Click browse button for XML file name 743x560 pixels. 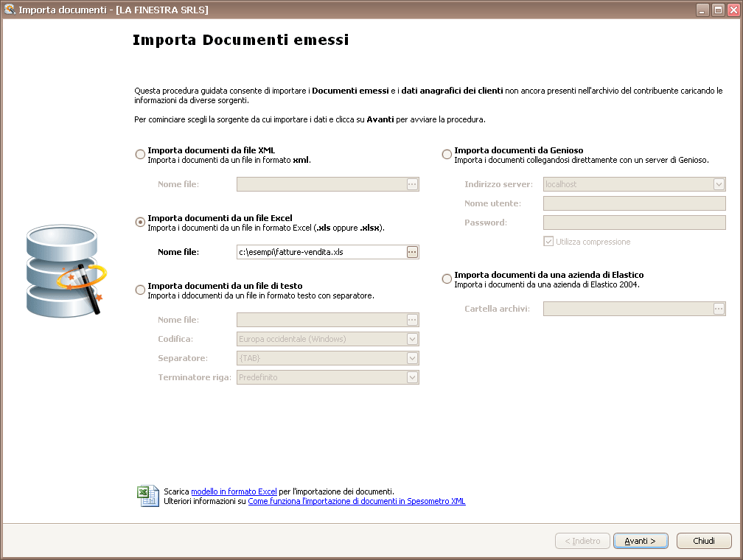point(412,184)
